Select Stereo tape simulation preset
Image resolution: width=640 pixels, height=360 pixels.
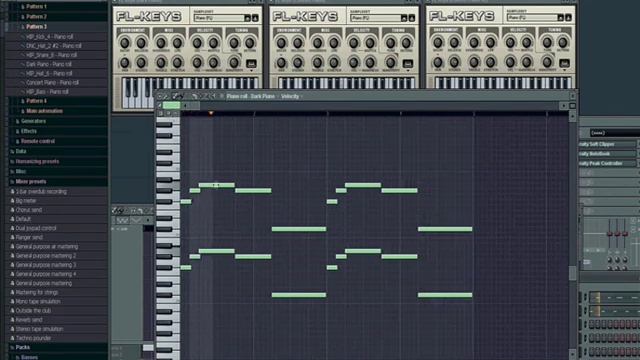coord(40,329)
